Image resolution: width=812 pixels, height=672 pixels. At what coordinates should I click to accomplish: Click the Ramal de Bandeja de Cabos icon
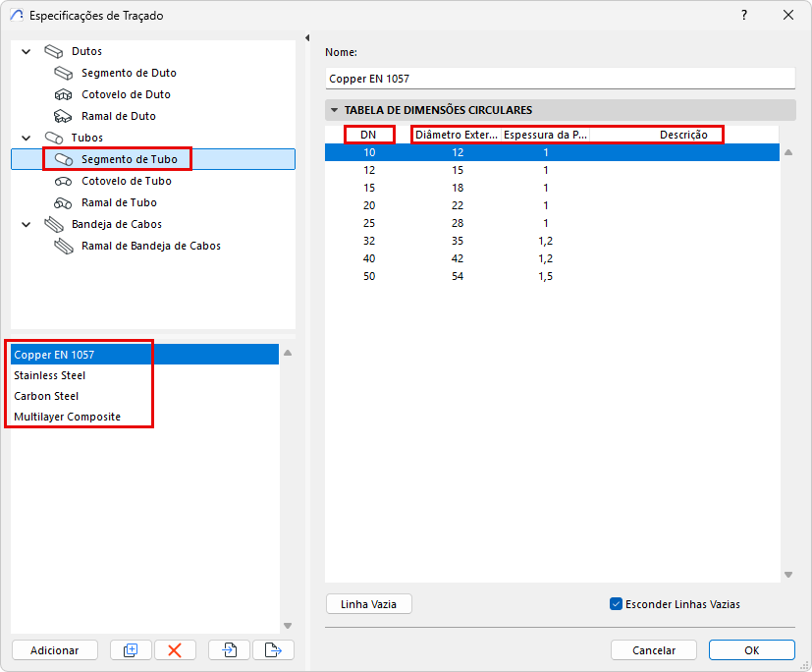point(64,247)
